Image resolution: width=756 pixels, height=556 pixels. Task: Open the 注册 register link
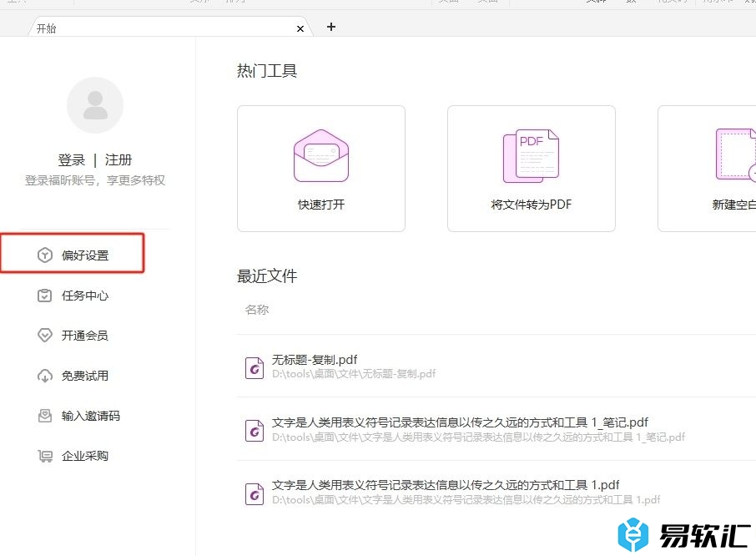coord(118,160)
